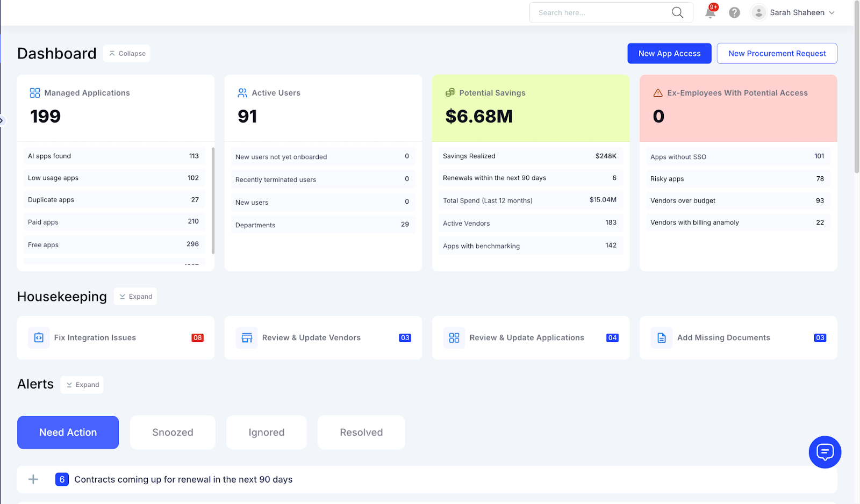Switch to the Snoozed alerts tab

172,432
